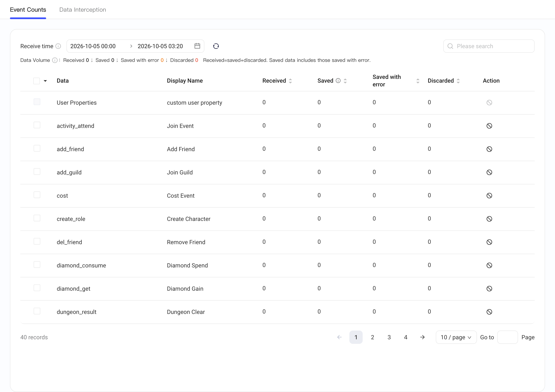Click the block icon for cost row
The image size is (555, 392).
(x=489, y=196)
